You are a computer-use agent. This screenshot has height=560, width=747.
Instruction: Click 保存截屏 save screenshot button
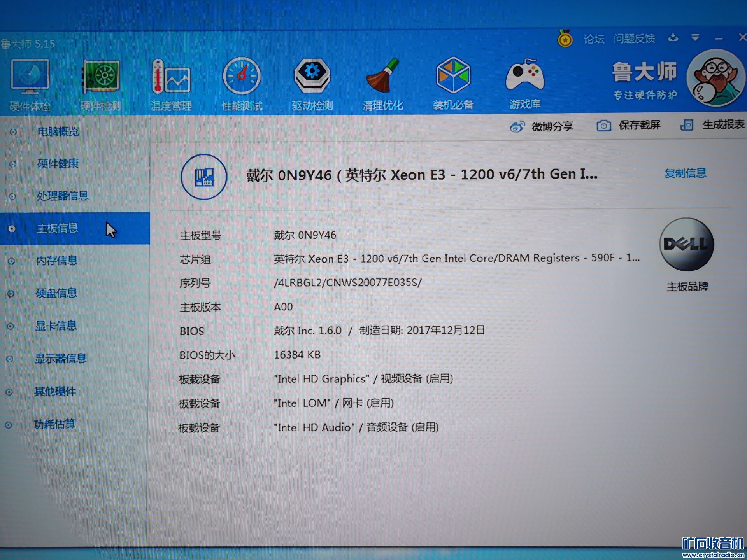tap(628, 125)
